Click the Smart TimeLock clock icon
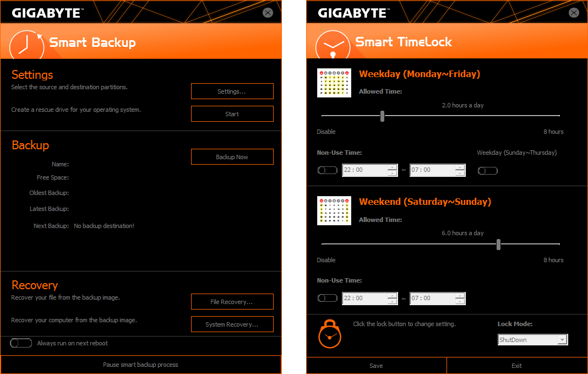This screenshot has width=588, height=374. tap(333, 45)
